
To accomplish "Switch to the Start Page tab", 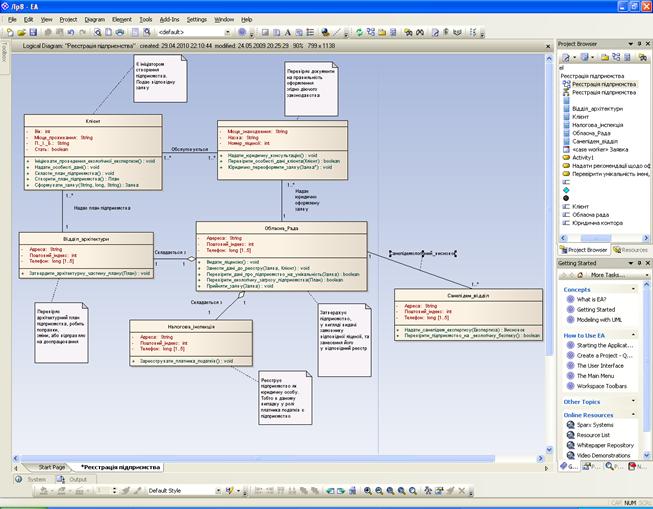I will (x=51, y=467).
